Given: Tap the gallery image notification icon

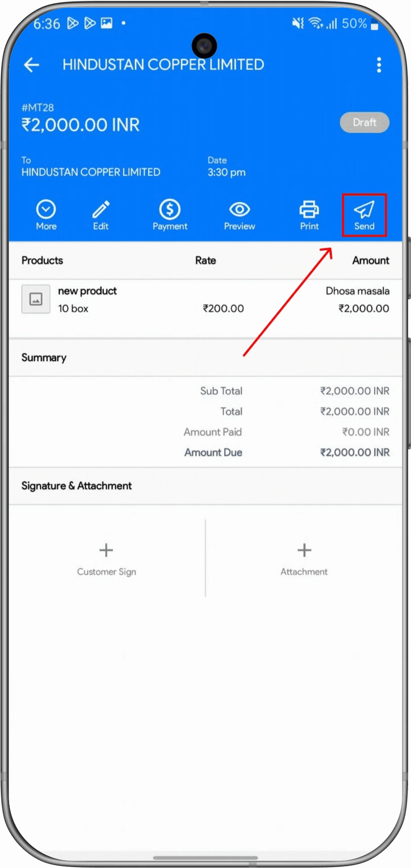Looking at the screenshot, I should point(107,23).
